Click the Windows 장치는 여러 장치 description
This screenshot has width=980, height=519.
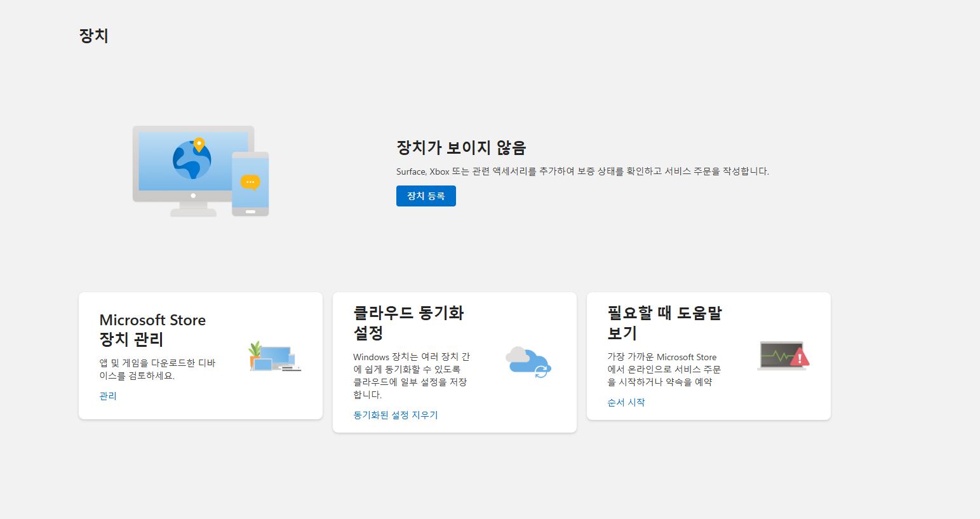(412, 375)
